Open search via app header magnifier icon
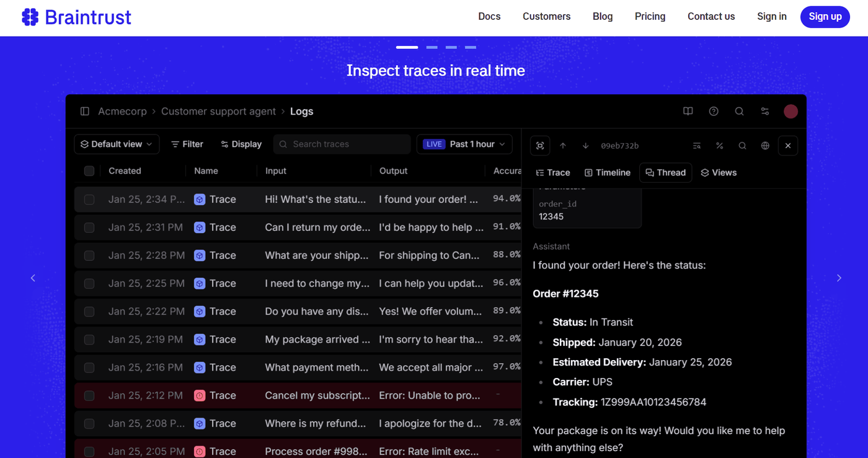The width and height of the screenshot is (868, 458). [739, 112]
